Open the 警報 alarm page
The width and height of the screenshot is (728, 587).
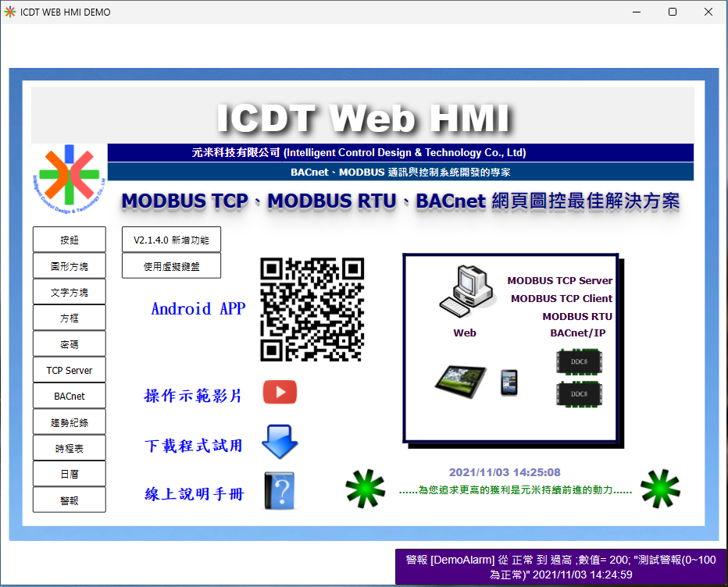pyautogui.click(x=70, y=500)
